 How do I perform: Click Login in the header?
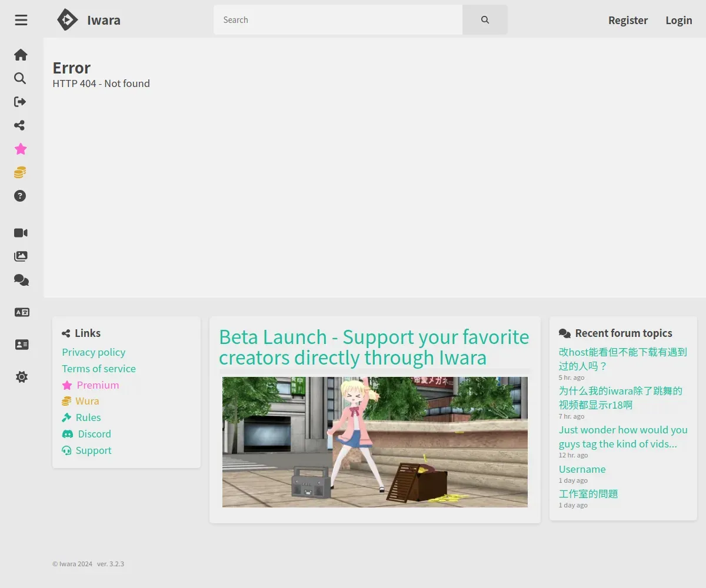[678, 20]
